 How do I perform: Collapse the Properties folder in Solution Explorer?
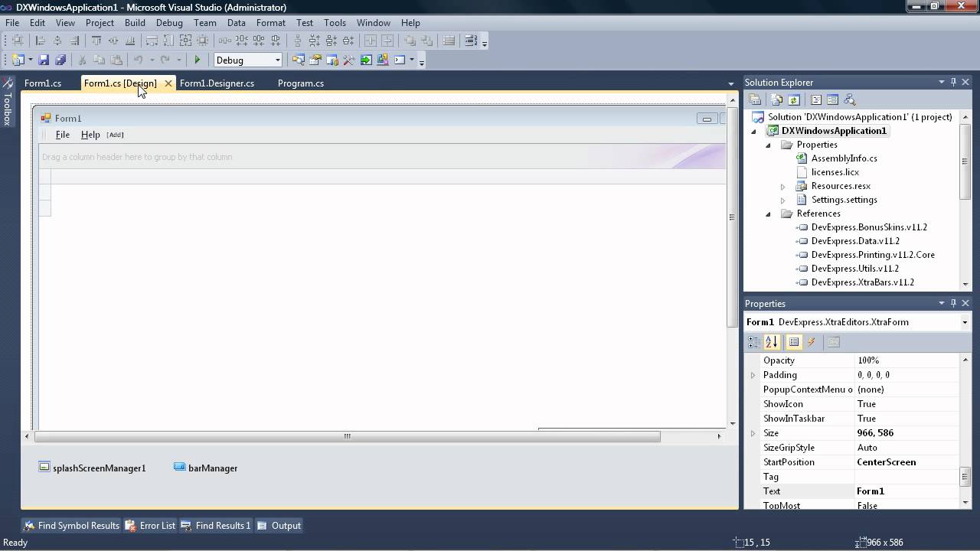(x=768, y=145)
